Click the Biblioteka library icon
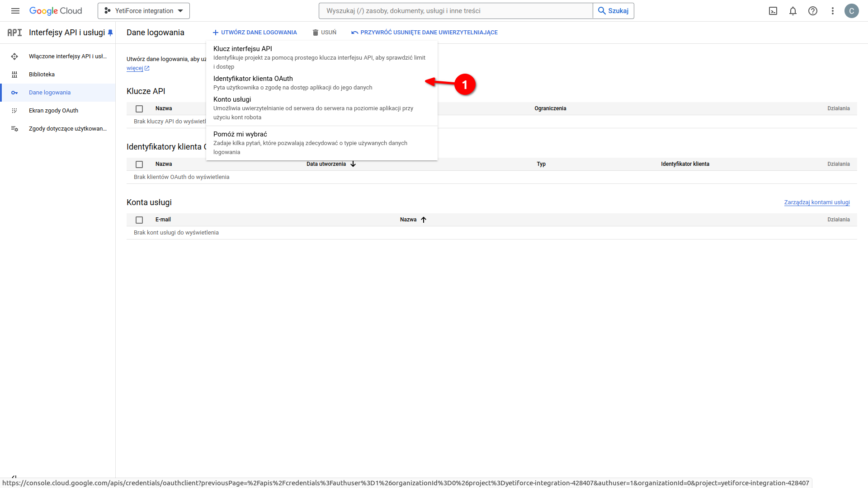Image resolution: width=868 pixels, height=488 pixels. [x=14, y=75]
